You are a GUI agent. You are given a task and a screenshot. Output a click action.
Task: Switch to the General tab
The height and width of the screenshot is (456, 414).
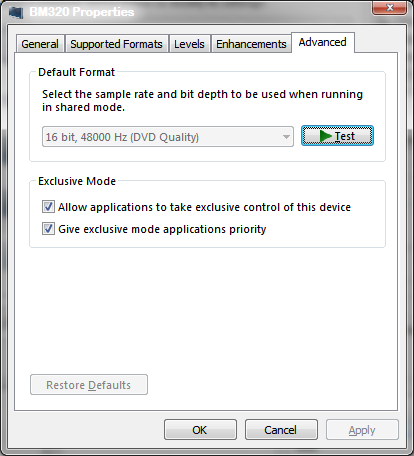40,44
